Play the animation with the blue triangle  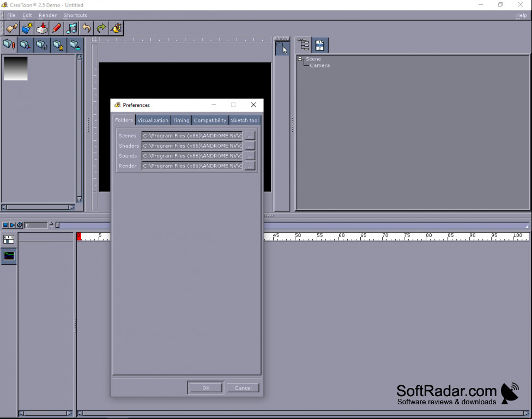coord(13,225)
